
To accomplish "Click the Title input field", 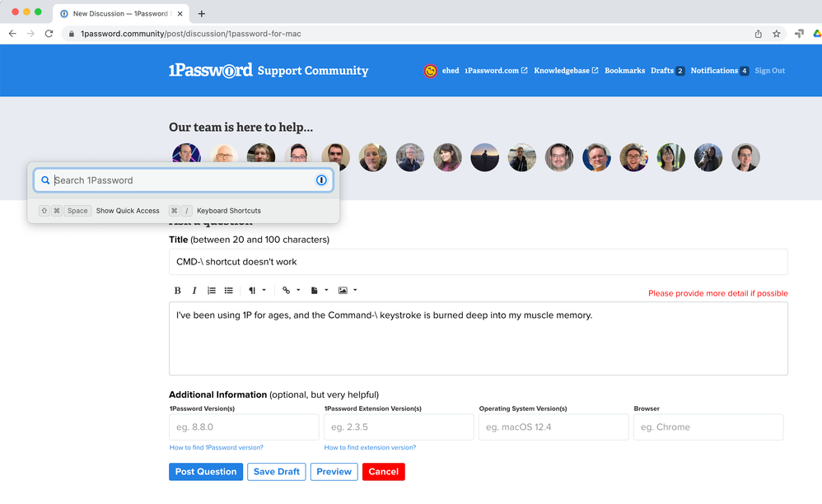I will coord(478,261).
